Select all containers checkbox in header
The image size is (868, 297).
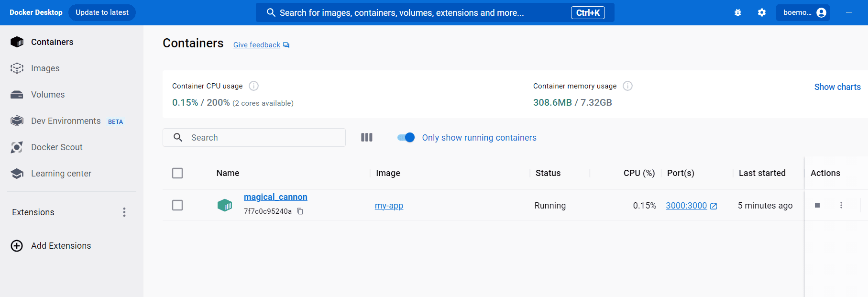[177, 173]
